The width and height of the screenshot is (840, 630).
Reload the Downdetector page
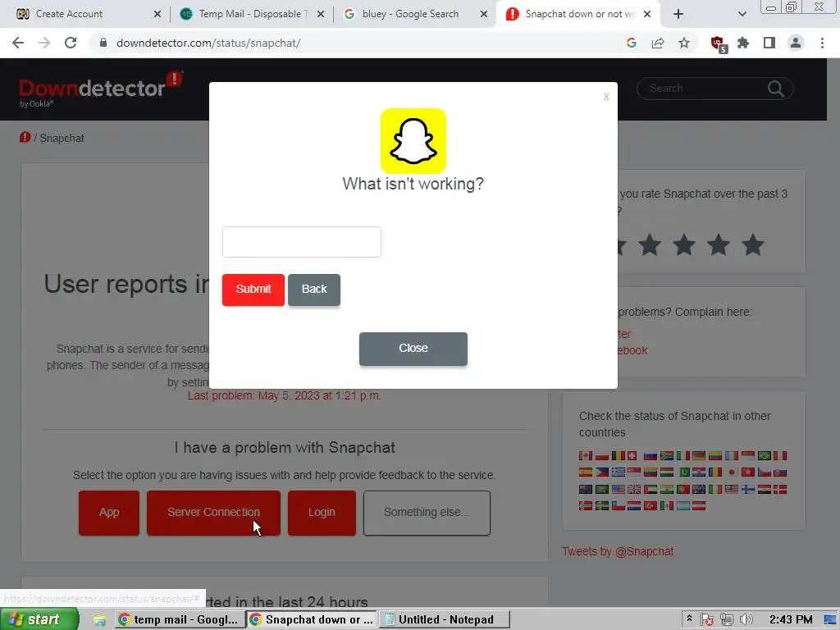pyautogui.click(x=71, y=43)
